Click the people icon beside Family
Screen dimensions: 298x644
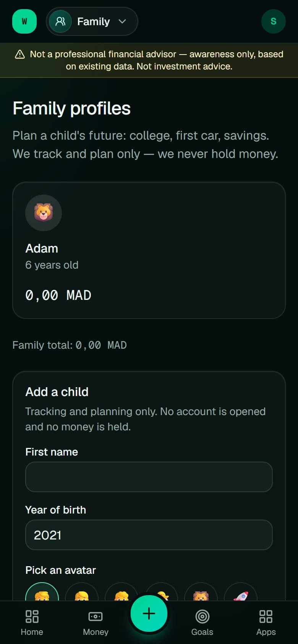(60, 21)
